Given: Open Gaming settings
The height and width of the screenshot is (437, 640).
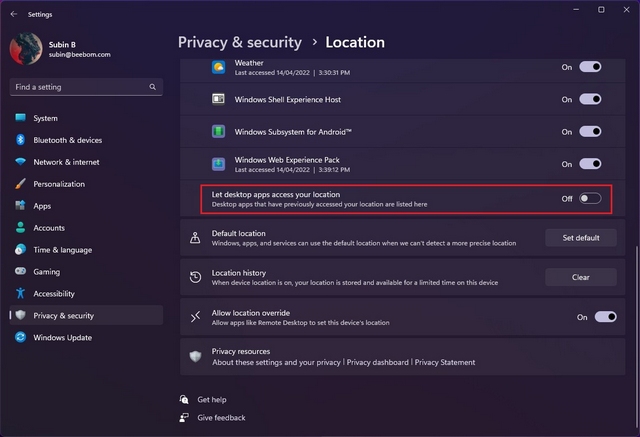Looking at the screenshot, I should tap(46, 271).
